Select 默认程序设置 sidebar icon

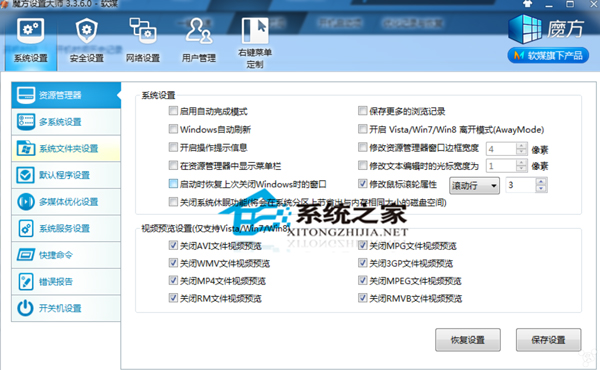(x=26, y=175)
